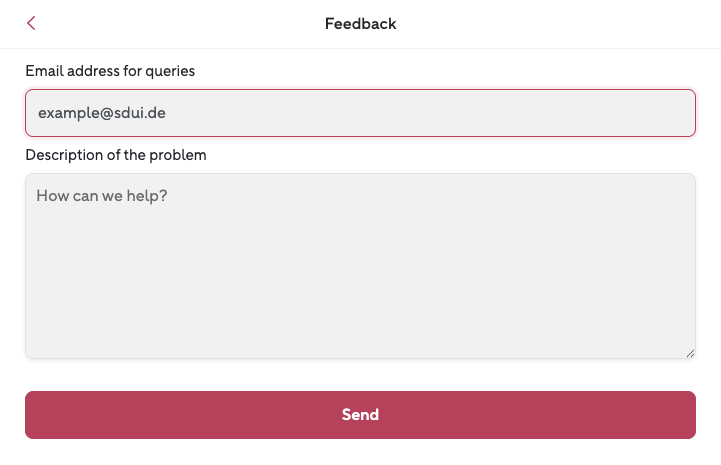Viewport: 721px width, 465px height.
Task: Submit feedback with the red Send button
Action: point(360,415)
